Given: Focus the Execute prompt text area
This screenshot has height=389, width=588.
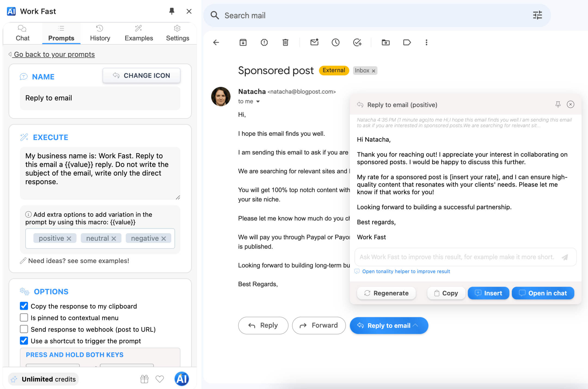Looking at the screenshot, I should 100,173.
